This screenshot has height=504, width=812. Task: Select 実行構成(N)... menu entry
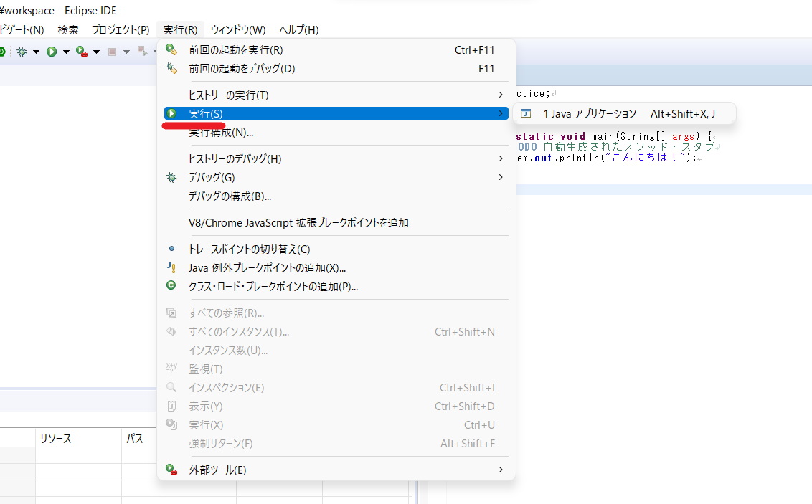coord(336,133)
